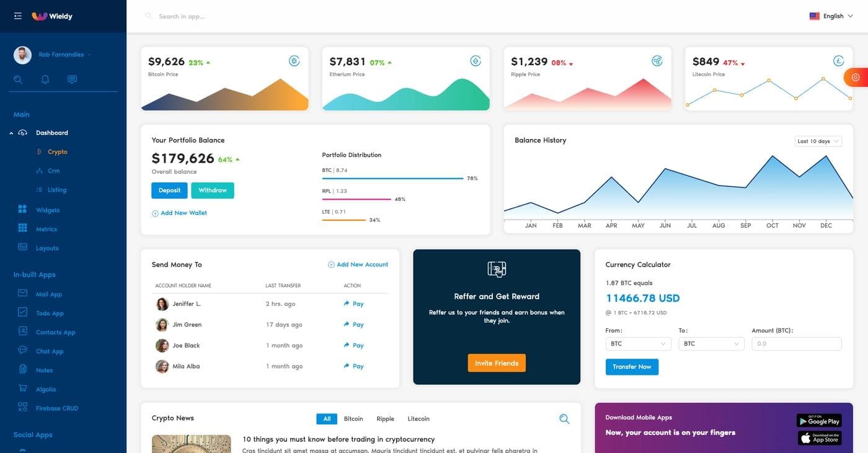Image resolution: width=868 pixels, height=453 pixels.
Task: Open the To currency dropdown
Action: click(x=711, y=344)
